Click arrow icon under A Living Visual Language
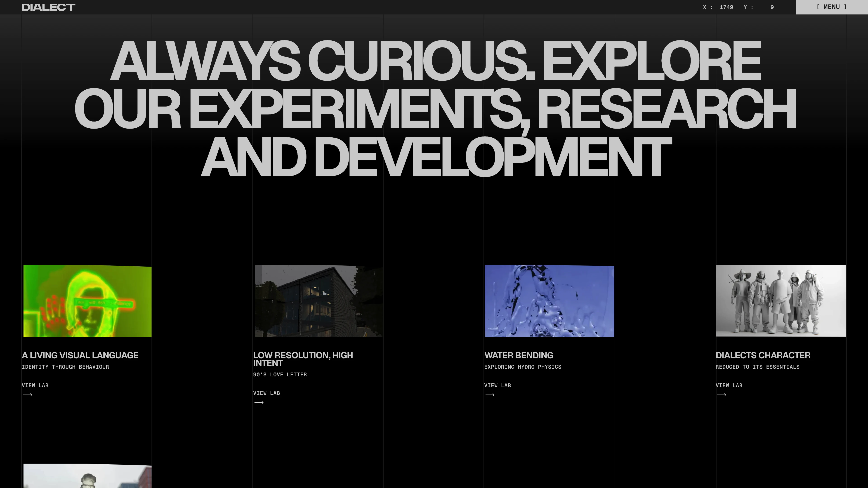The width and height of the screenshot is (868, 488). coord(27,395)
